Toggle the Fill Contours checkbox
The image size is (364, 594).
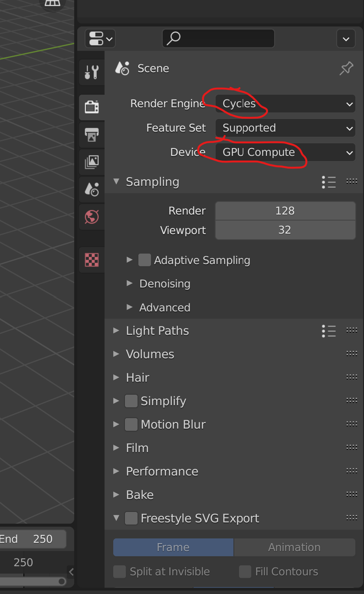pos(245,571)
